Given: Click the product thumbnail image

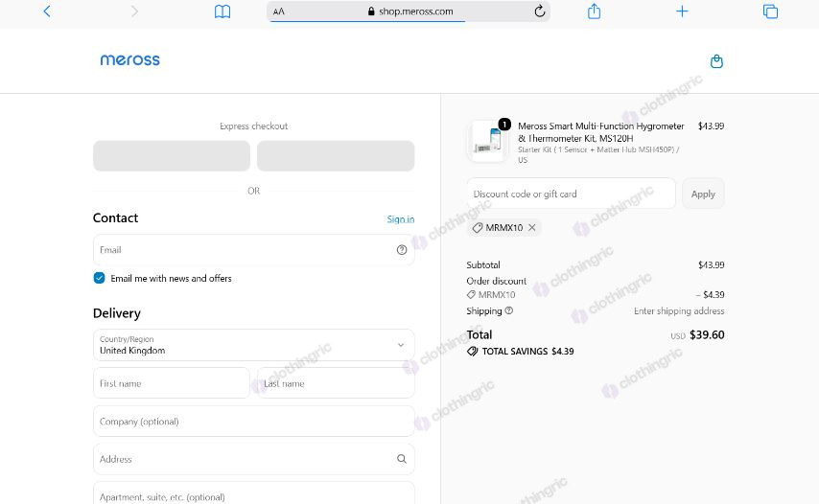Looking at the screenshot, I should (487, 142).
